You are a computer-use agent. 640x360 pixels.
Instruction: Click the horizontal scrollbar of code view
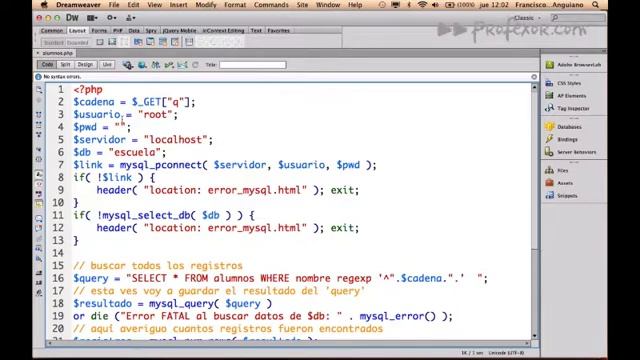pyautogui.click(x=288, y=344)
